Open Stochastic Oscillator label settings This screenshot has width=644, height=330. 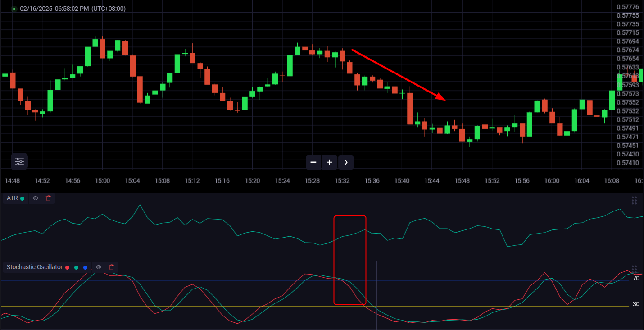coord(35,267)
